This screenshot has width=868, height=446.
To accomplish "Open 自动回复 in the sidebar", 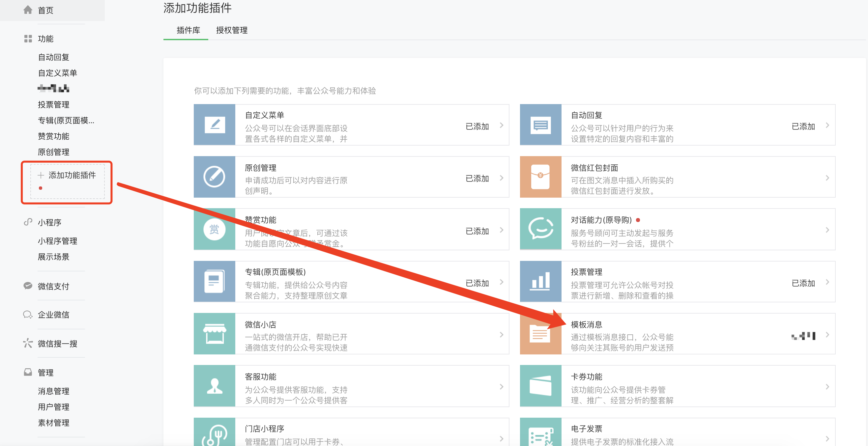I will [x=54, y=57].
